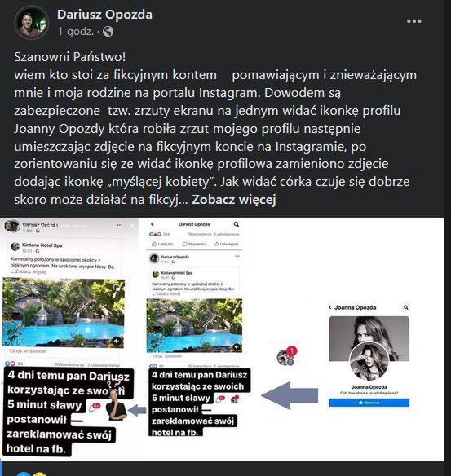Click the close X on left screenshot
This screenshot has height=476, width=451.
132,226
